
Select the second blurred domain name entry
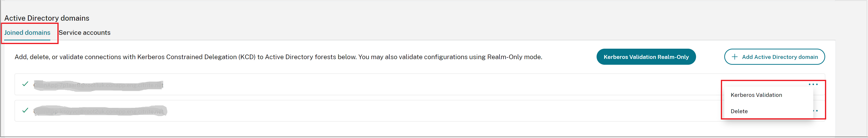(100, 111)
